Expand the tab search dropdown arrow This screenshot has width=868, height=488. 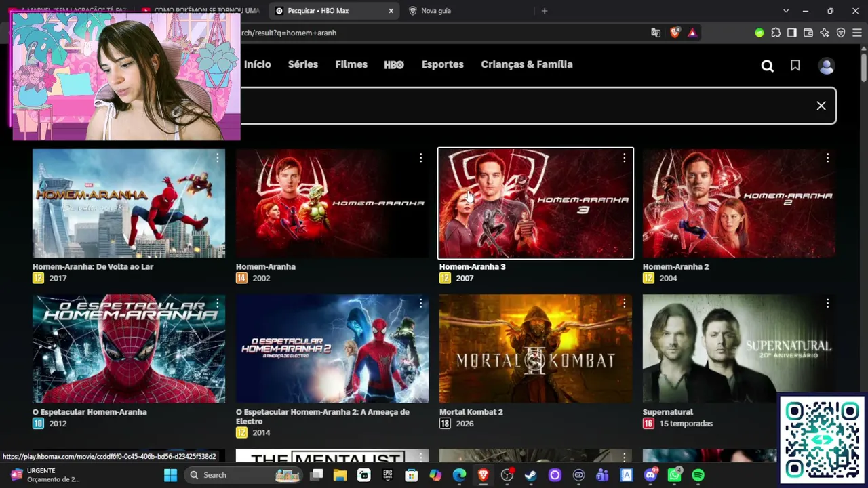tap(786, 11)
